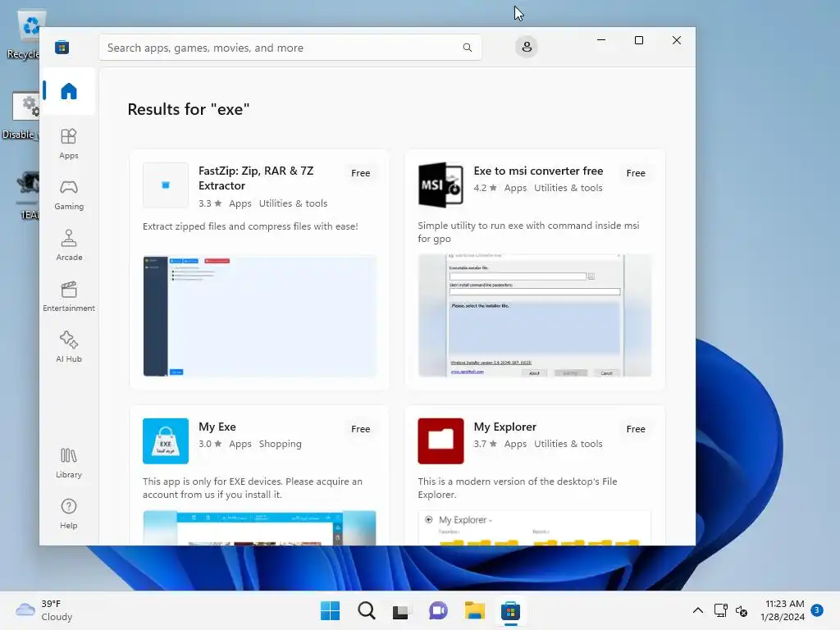Open taskbar Search

tap(367, 610)
